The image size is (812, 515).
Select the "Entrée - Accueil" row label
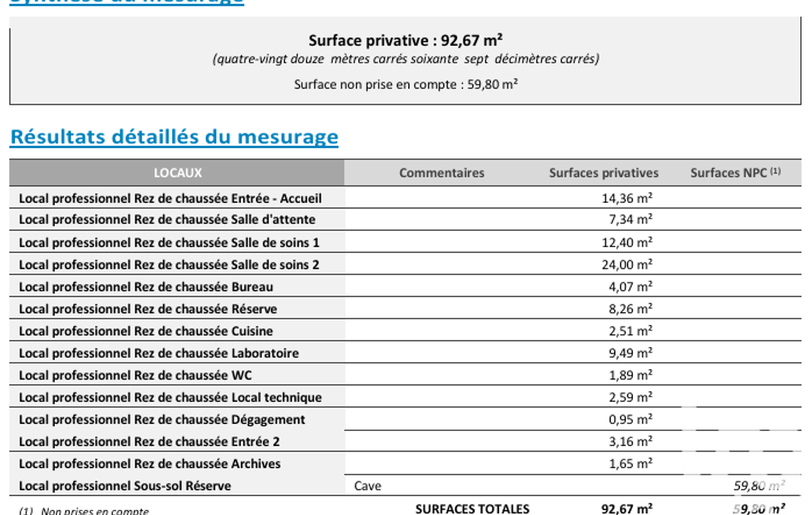click(170, 198)
